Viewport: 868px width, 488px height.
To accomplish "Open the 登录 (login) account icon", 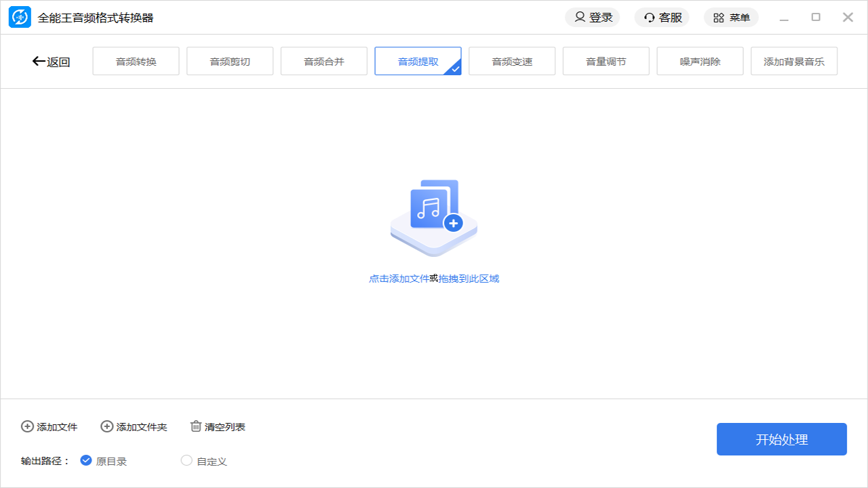I will 580,17.
